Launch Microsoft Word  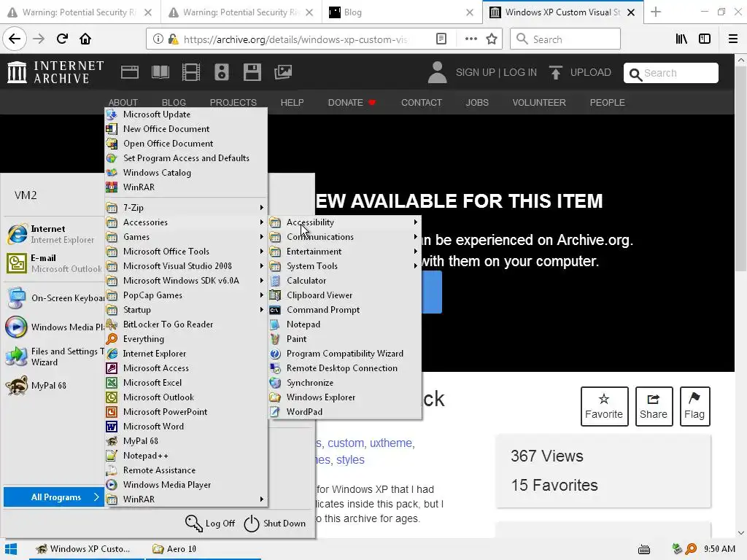186,427
